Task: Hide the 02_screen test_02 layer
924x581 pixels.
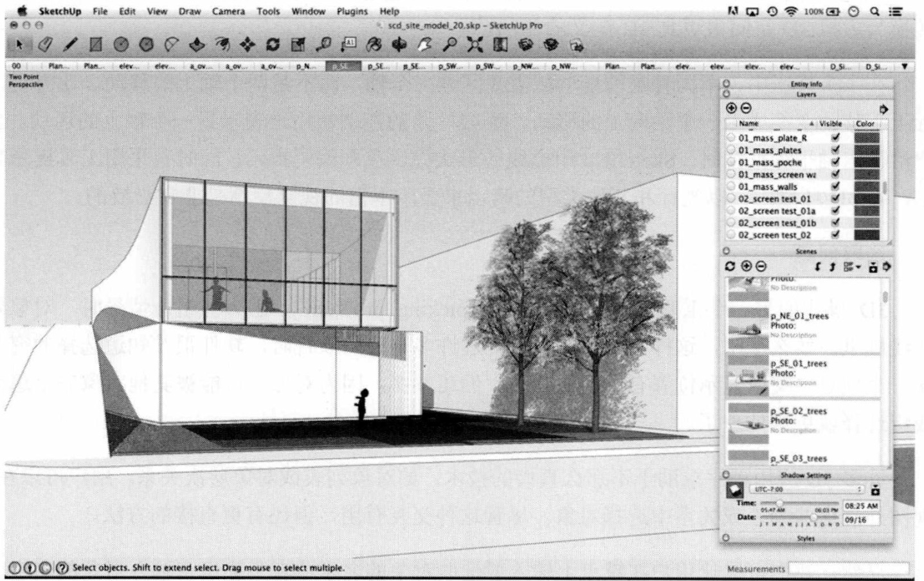Action: (x=835, y=235)
